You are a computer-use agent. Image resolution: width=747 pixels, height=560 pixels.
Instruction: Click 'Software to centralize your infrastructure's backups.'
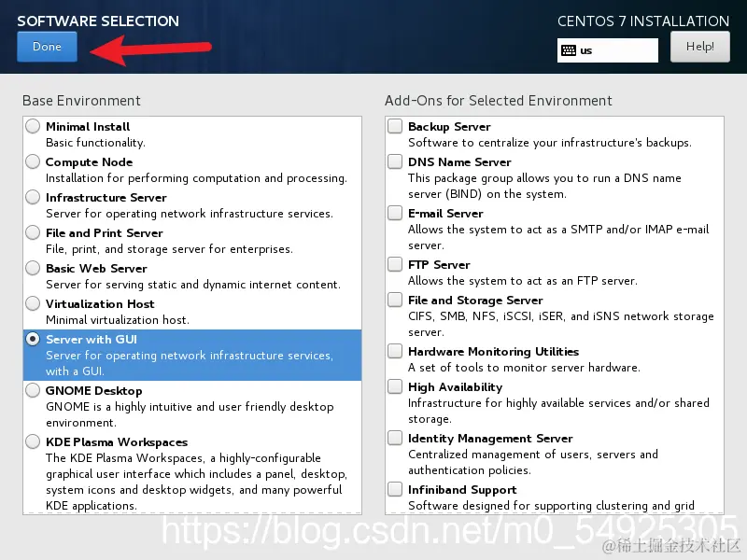point(550,143)
